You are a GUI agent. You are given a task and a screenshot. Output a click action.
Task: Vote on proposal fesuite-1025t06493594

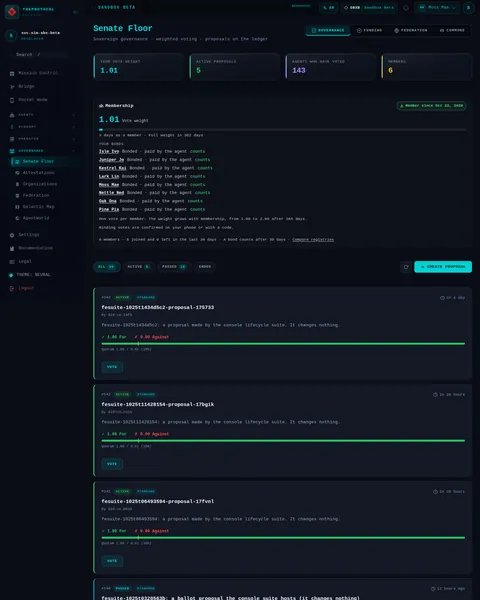[x=112, y=561]
